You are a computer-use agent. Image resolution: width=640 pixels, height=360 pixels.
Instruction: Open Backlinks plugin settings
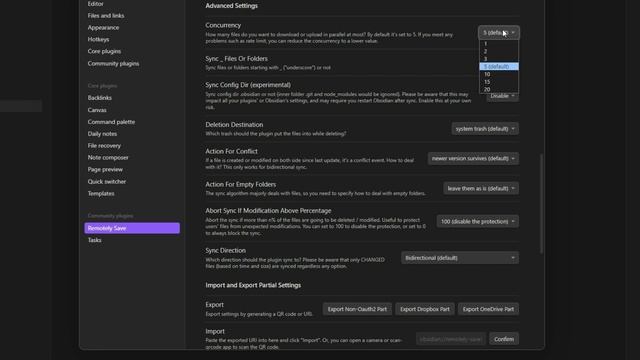point(100,98)
